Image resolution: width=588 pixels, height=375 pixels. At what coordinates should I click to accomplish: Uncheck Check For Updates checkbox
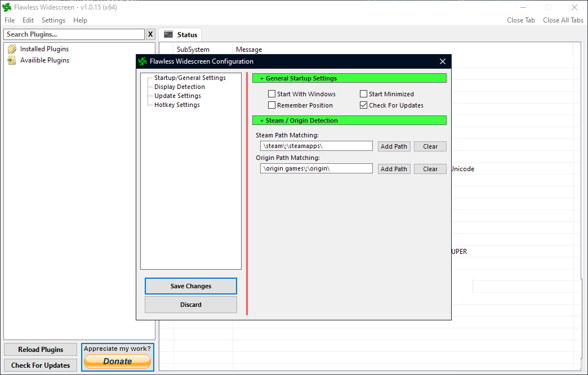(363, 105)
